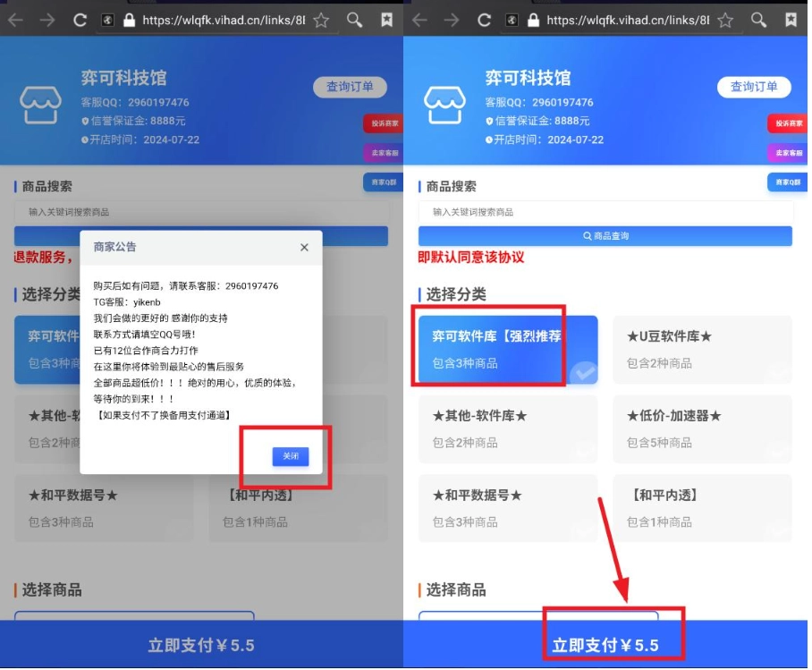Select ★低价-加速器★ category in right screenshot
This screenshot has width=812, height=670.
tap(702, 428)
